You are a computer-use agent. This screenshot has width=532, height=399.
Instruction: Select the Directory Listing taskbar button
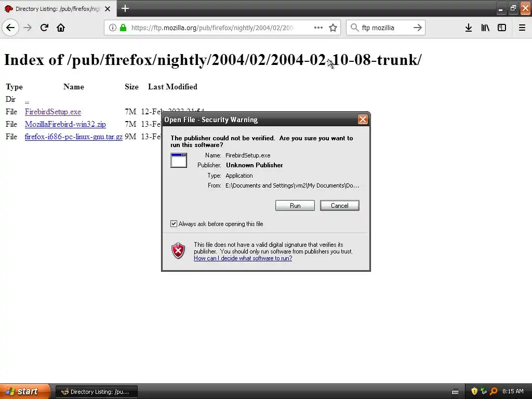(96, 392)
